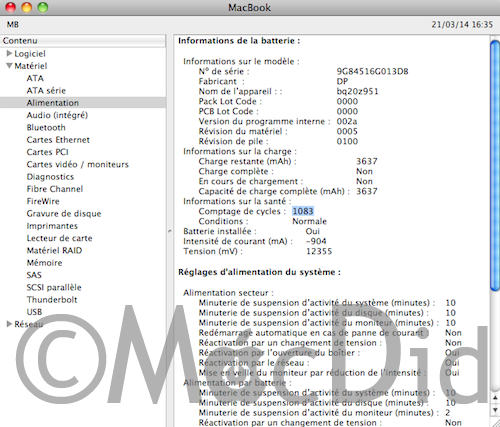500x427 pixels.
Task: Click the Alimentation secteur label
Action: (x=228, y=293)
